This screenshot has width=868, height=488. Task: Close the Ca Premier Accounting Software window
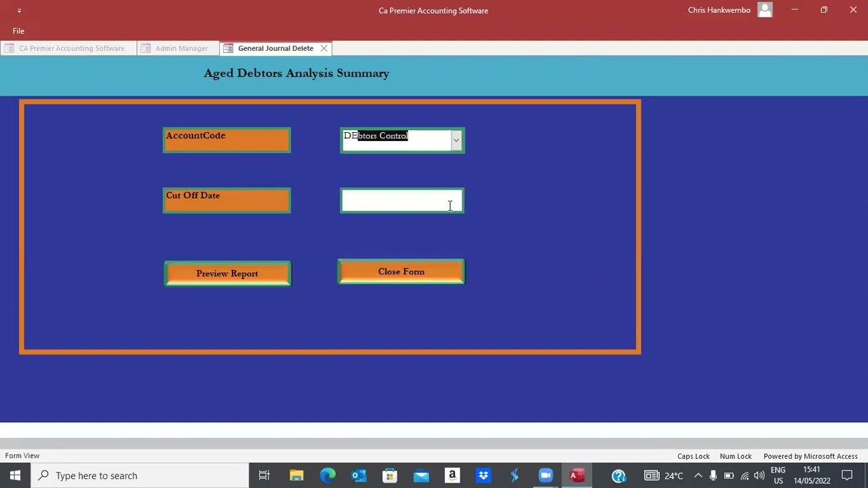pos(853,10)
